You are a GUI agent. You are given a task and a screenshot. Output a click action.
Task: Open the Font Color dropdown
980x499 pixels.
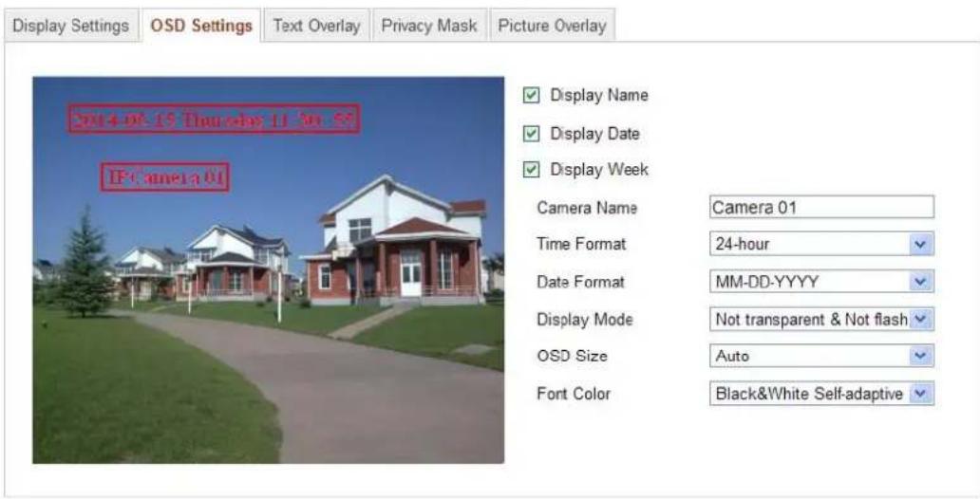821,394
